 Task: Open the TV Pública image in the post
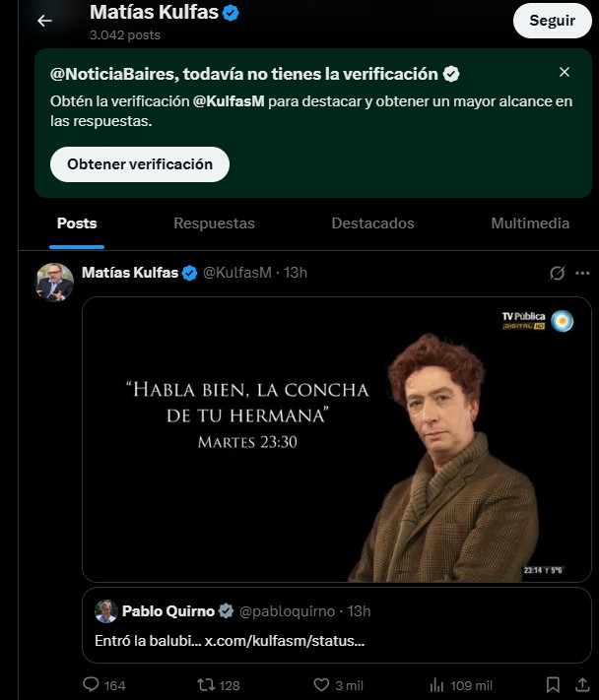(336, 439)
